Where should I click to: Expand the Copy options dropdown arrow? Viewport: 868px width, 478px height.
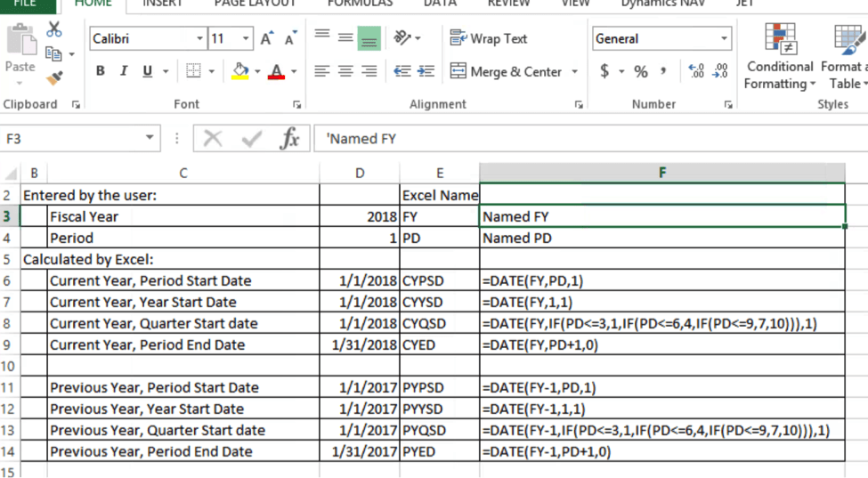click(x=71, y=54)
